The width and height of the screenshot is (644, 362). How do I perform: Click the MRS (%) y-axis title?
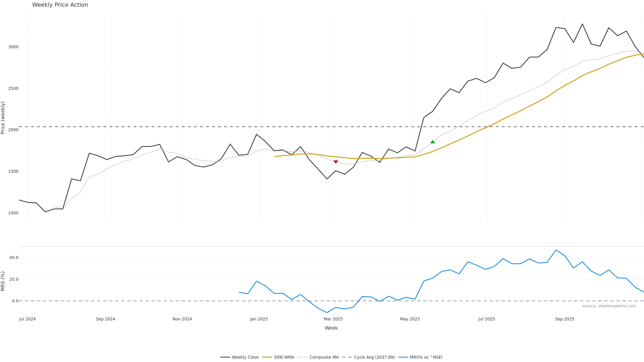tap(3, 281)
